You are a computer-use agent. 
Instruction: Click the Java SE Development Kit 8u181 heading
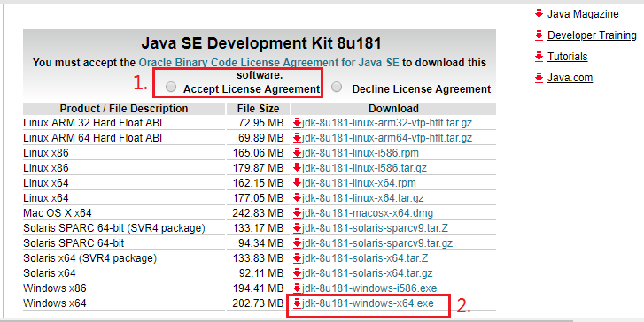(261, 43)
